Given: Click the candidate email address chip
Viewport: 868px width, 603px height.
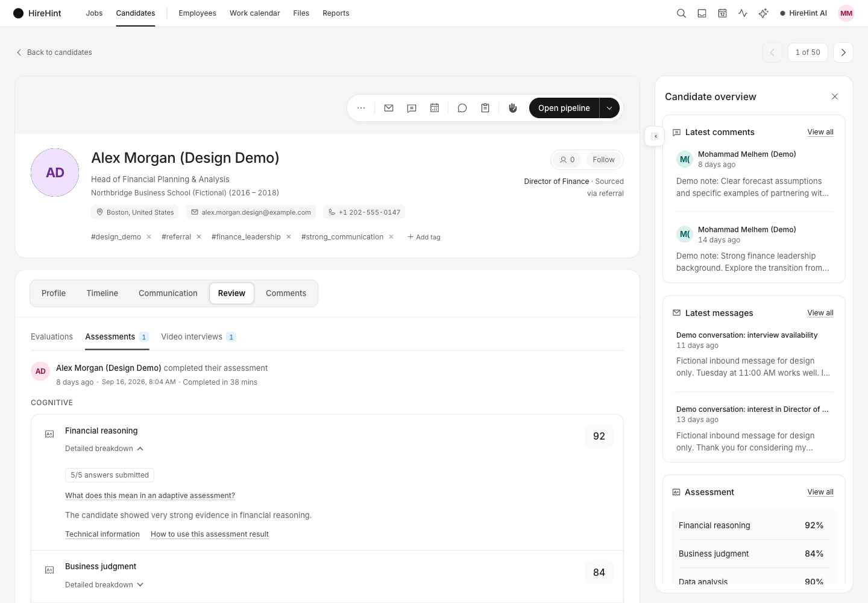Looking at the screenshot, I should point(251,212).
